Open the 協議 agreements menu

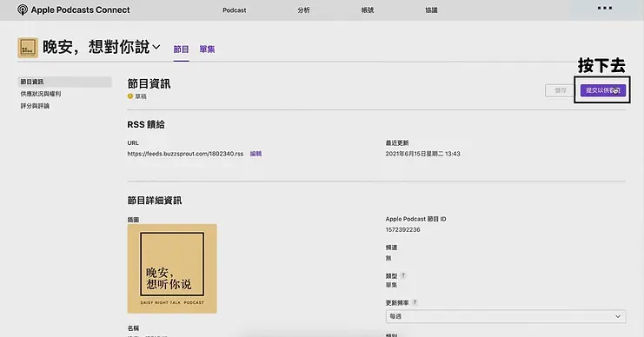pos(431,10)
